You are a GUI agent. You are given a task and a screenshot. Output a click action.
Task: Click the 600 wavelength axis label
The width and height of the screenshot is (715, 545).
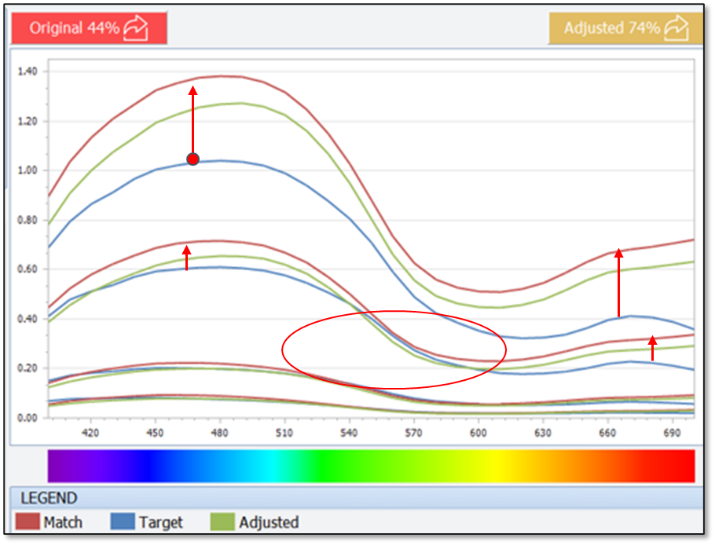(478, 432)
